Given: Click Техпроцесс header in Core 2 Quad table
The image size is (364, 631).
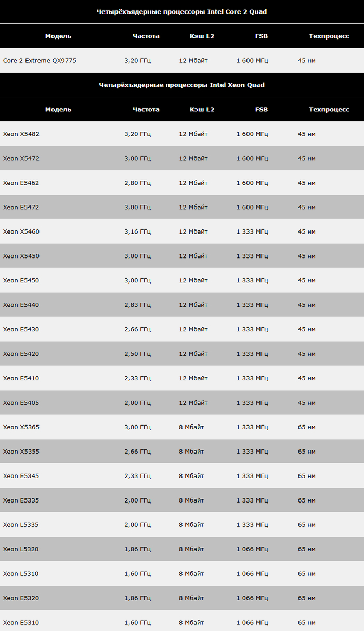Looking at the screenshot, I should (x=329, y=36).
